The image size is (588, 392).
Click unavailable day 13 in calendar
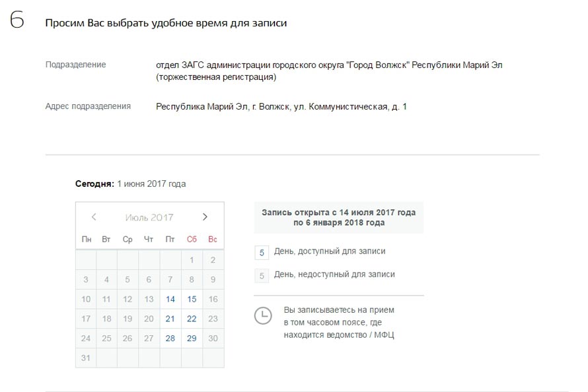tap(149, 299)
